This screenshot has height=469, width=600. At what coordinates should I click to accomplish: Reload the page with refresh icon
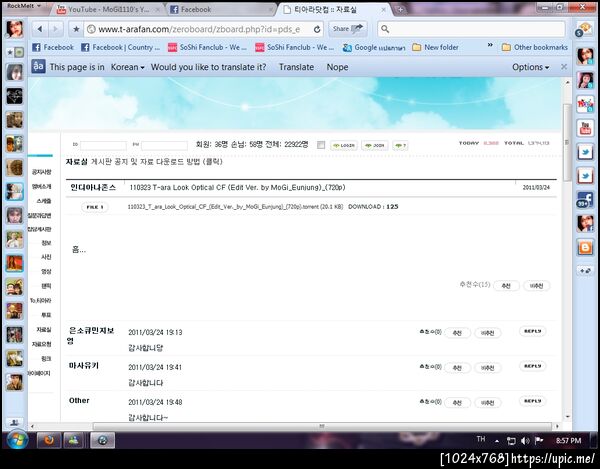(317, 29)
